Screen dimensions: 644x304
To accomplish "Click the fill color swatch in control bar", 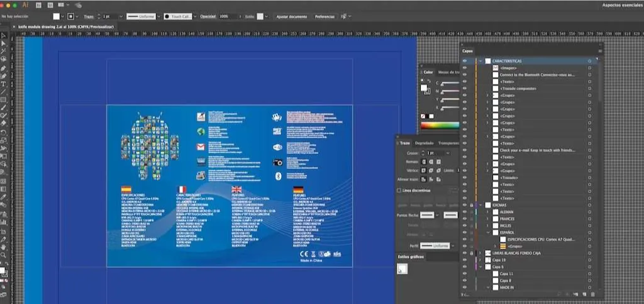I will point(56,16).
